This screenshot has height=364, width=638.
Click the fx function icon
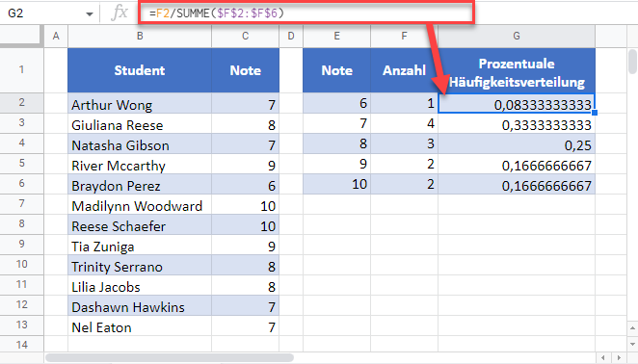click(x=120, y=13)
